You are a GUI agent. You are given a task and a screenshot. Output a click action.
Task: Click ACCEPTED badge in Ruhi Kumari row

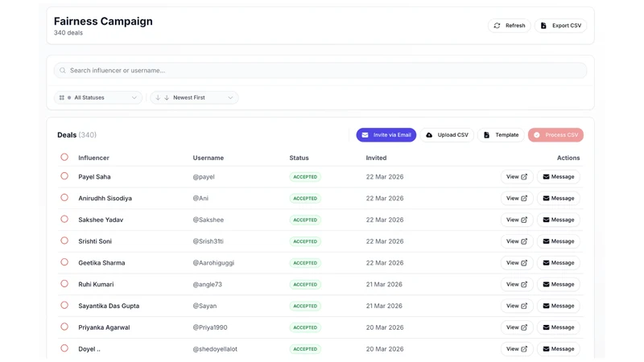coord(305,285)
